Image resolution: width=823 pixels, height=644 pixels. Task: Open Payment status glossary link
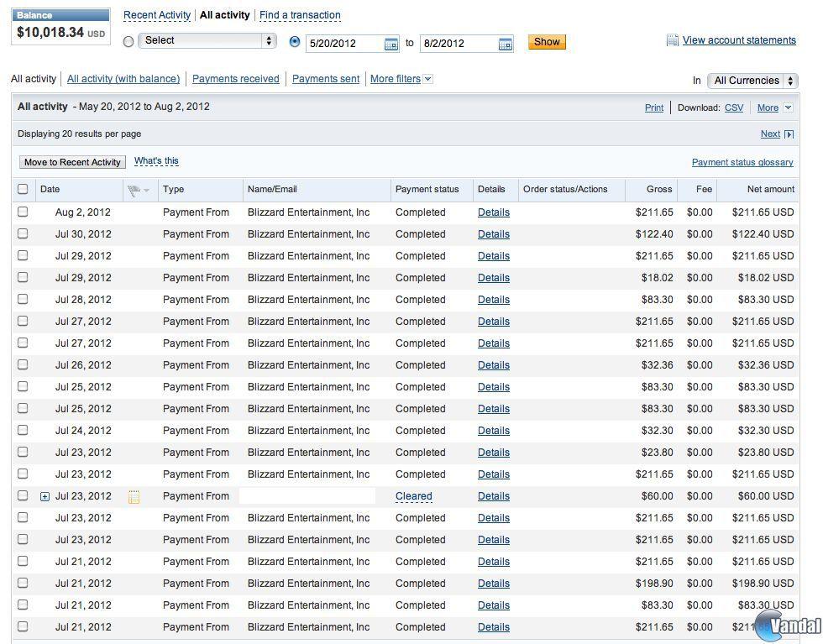click(742, 162)
